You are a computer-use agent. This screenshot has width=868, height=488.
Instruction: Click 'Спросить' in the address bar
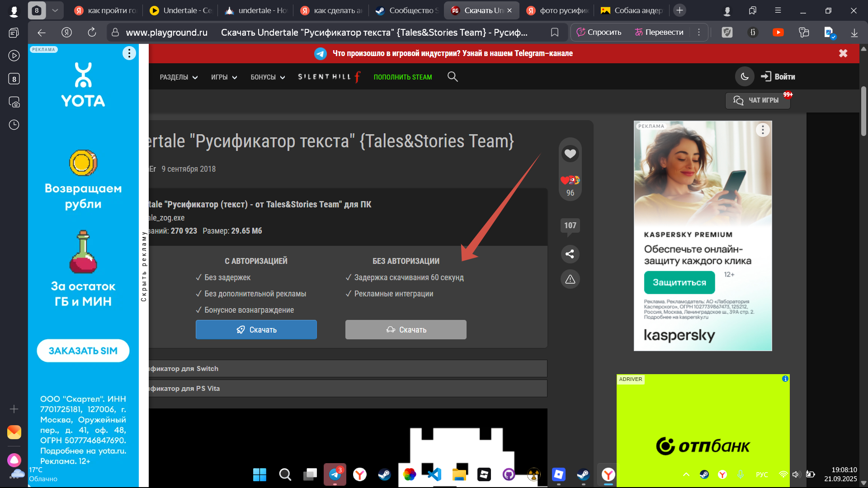(x=599, y=33)
